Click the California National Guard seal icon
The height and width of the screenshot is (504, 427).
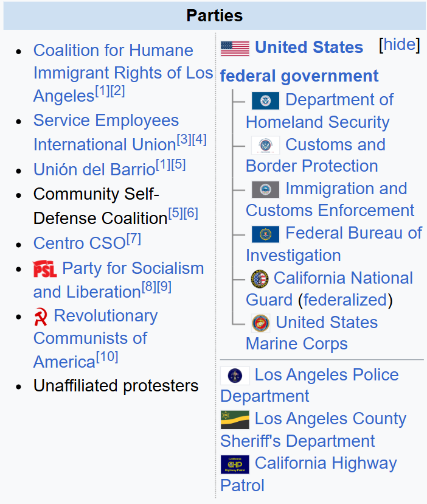click(260, 279)
